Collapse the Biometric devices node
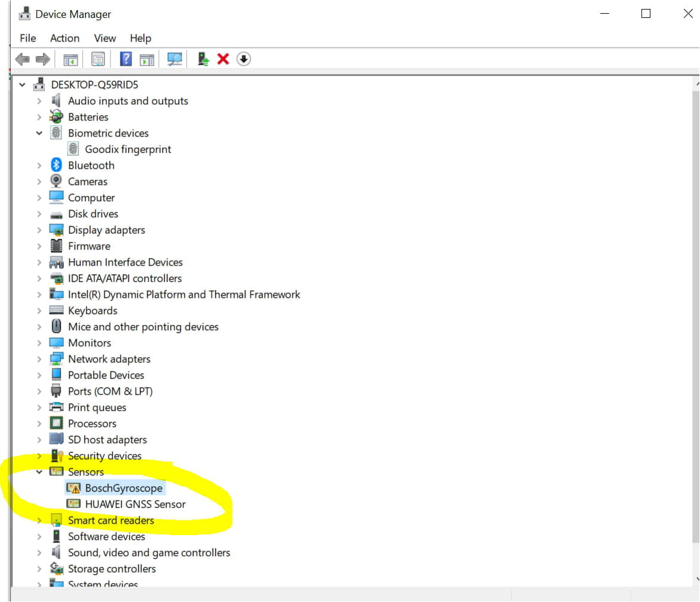 click(x=39, y=133)
